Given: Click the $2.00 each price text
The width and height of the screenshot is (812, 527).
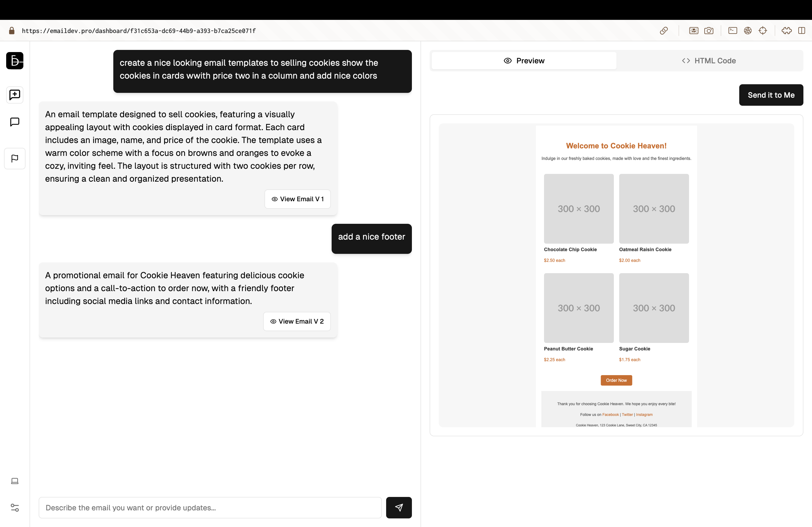Looking at the screenshot, I should tap(629, 261).
